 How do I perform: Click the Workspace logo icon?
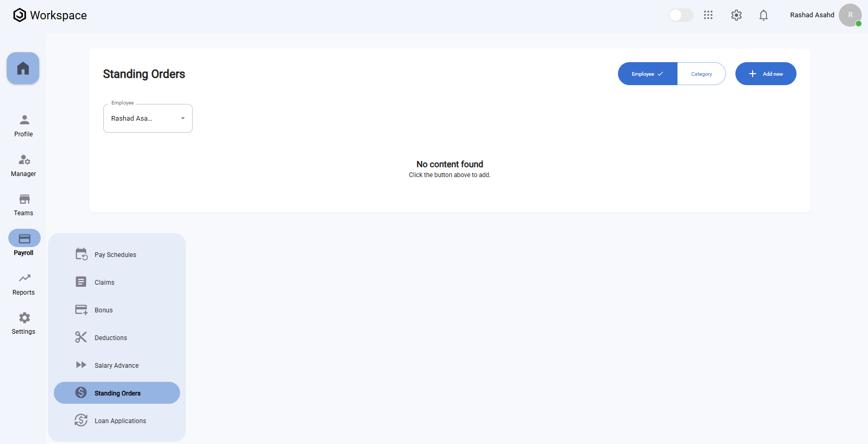(x=20, y=15)
